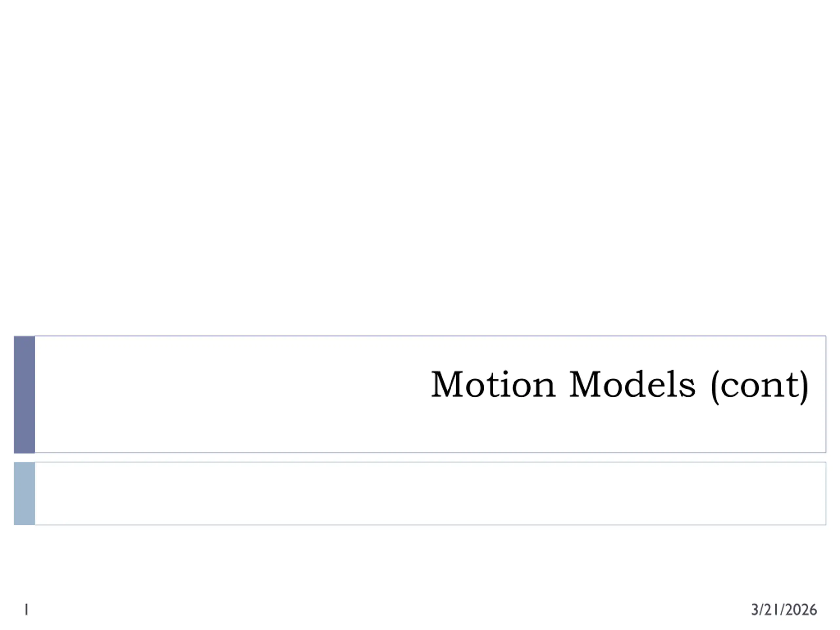
Task: Click the capital "M" of "Models"
Action: (x=585, y=384)
